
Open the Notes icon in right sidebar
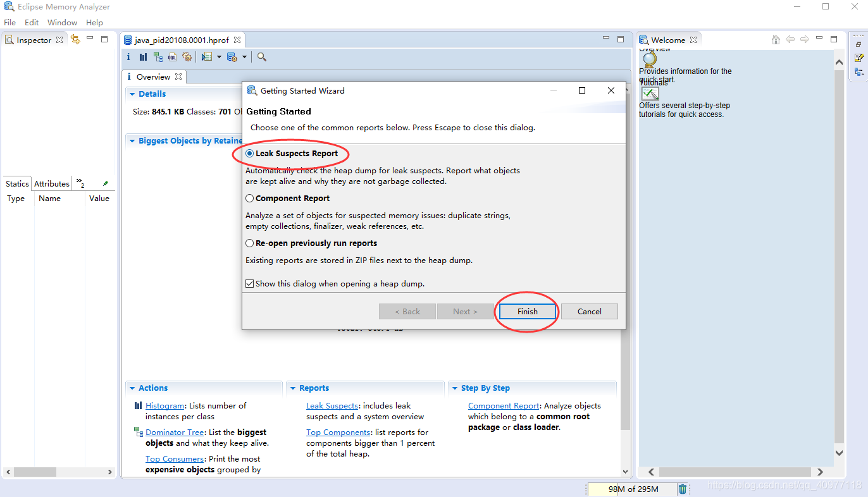[859, 58]
